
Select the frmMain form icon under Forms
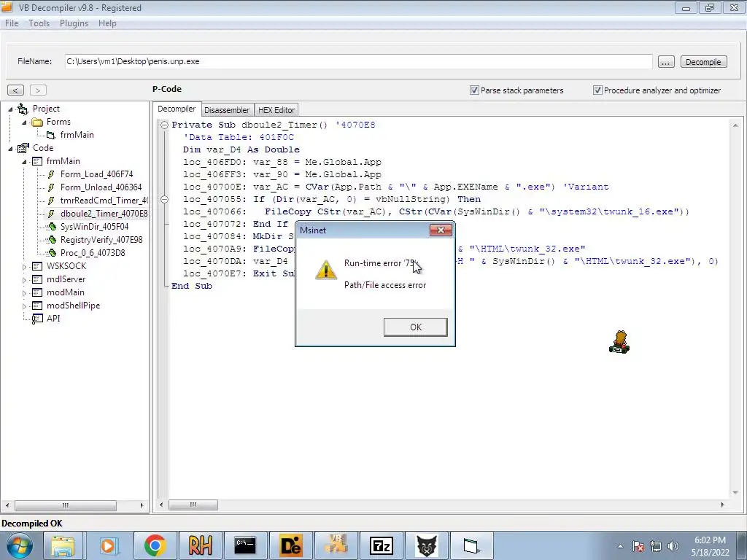coord(51,135)
